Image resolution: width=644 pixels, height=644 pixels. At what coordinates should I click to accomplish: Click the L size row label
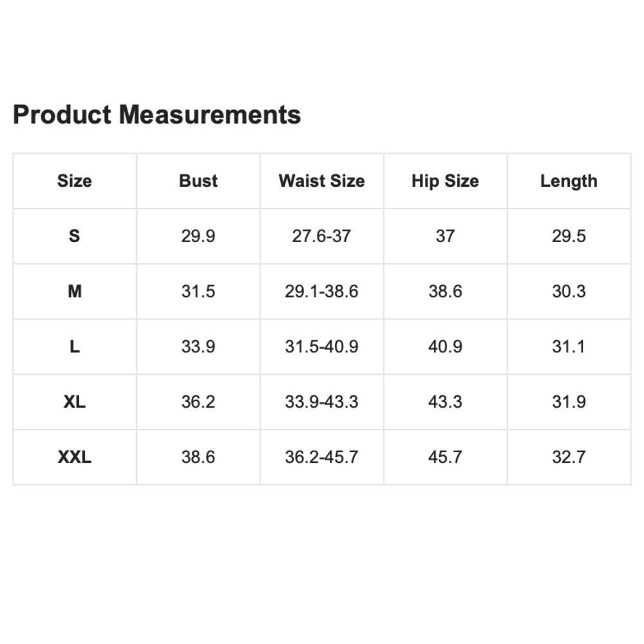click(x=75, y=346)
